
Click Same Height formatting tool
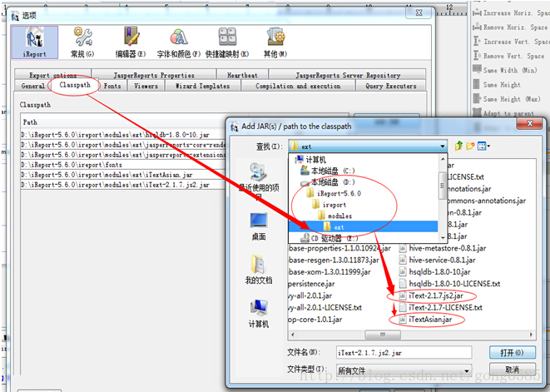tap(497, 85)
